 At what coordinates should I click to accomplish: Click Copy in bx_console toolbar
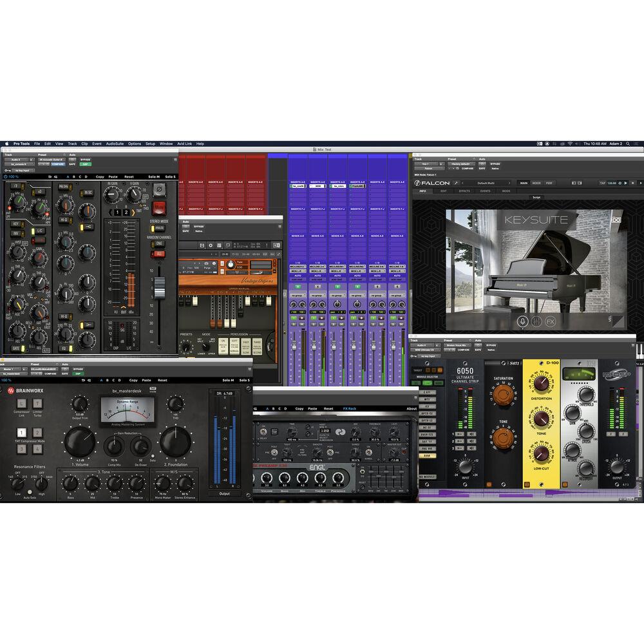tap(100, 176)
